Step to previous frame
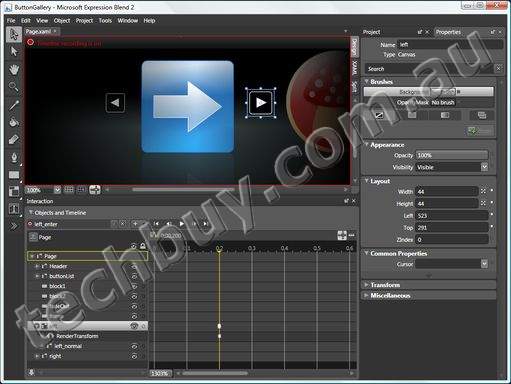 [169, 224]
